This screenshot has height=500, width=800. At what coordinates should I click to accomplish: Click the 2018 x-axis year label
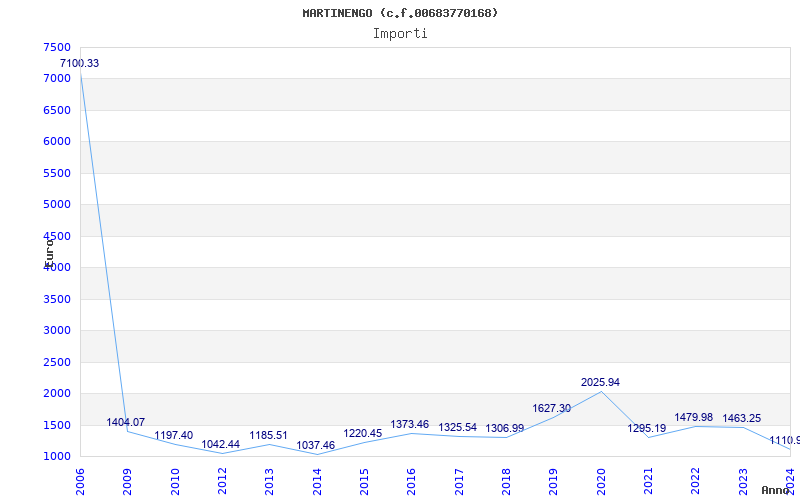pos(506,482)
